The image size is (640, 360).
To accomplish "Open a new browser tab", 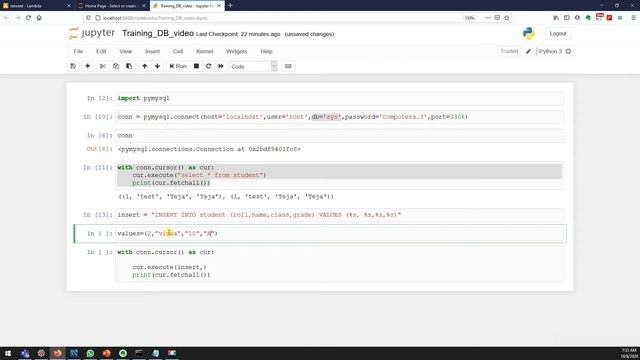I will [x=230, y=6].
